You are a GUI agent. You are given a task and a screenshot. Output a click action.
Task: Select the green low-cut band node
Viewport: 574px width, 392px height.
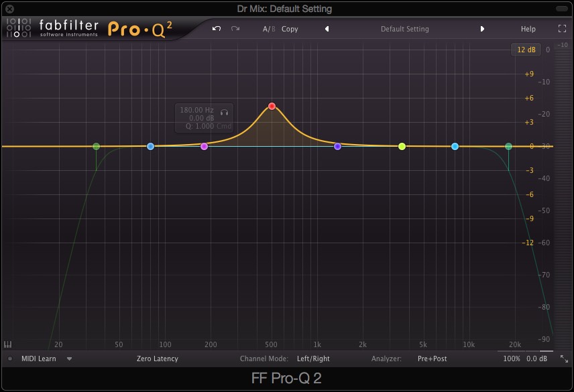coord(97,146)
